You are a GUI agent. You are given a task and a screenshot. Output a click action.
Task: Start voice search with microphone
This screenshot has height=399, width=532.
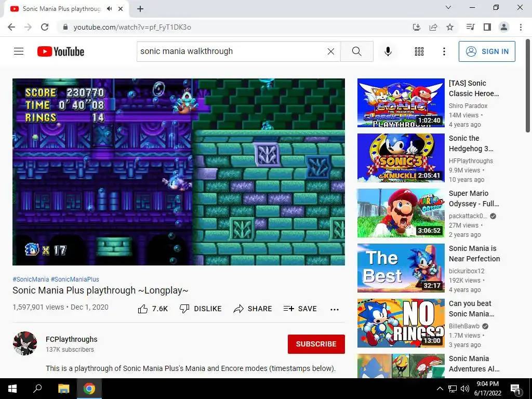tap(388, 51)
